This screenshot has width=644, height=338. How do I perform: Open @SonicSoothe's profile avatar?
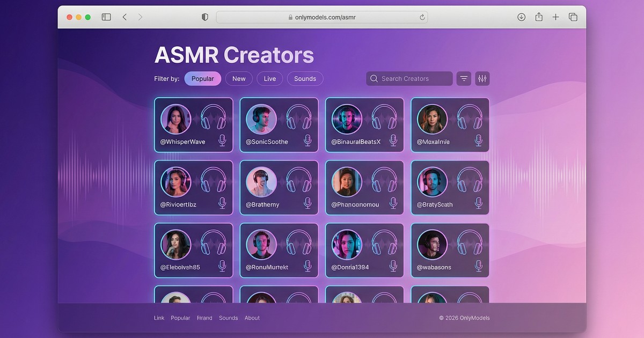(x=261, y=119)
